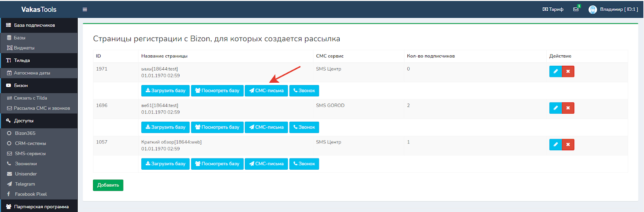The height and width of the screenshot is (212, 644).
Task: Open Рассылка СМС и звонков menu item
Action: pos(41,108)
